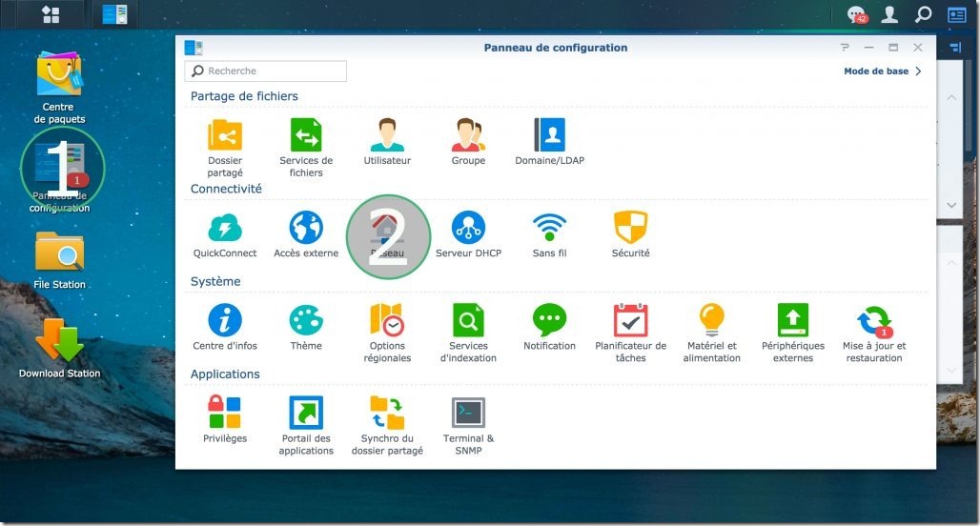Expand widget with chevron down
980x526 pixels.
[x=951, y=205]
